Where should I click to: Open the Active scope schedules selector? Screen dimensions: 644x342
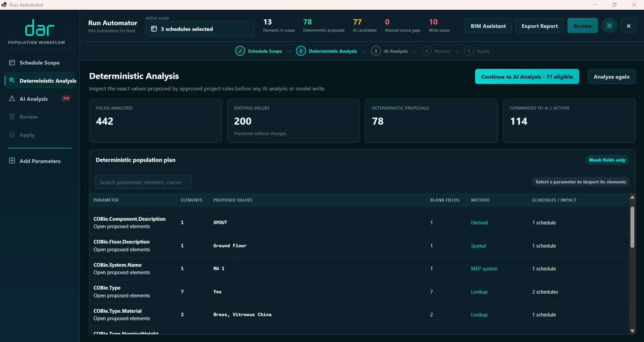200,29
